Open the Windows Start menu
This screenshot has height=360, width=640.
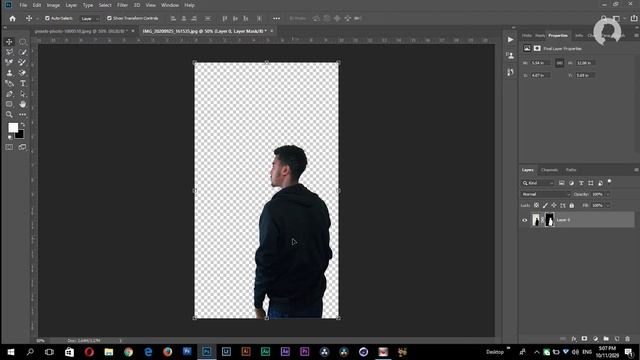click(11, 352)
